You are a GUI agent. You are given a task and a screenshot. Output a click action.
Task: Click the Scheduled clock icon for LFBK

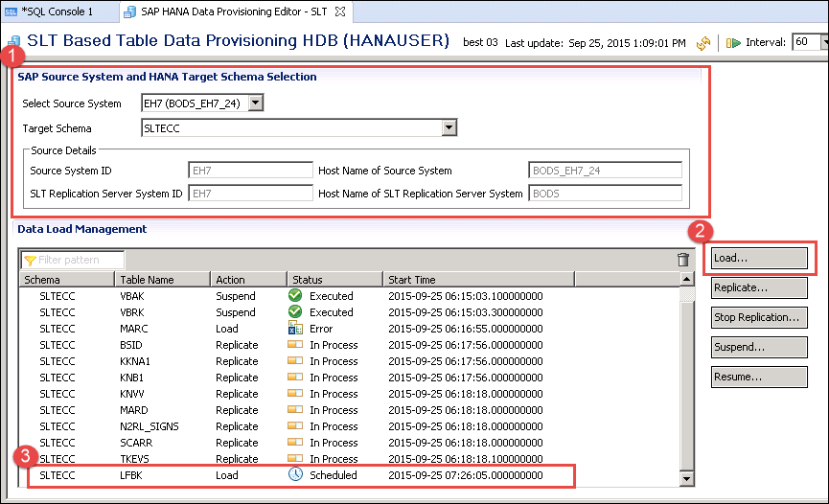[x=295, y=475]
